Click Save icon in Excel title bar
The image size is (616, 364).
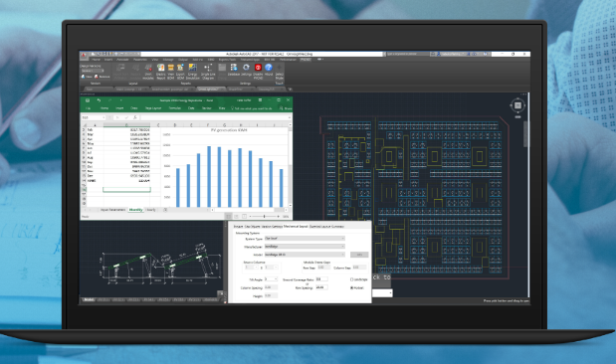pyautogui.click(x=88, y=100)
